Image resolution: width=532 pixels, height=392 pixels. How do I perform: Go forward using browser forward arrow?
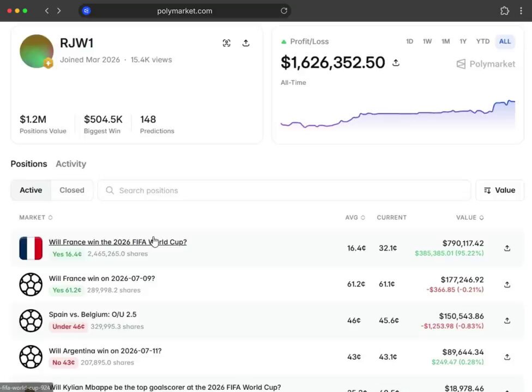click(x=59, y=11)
